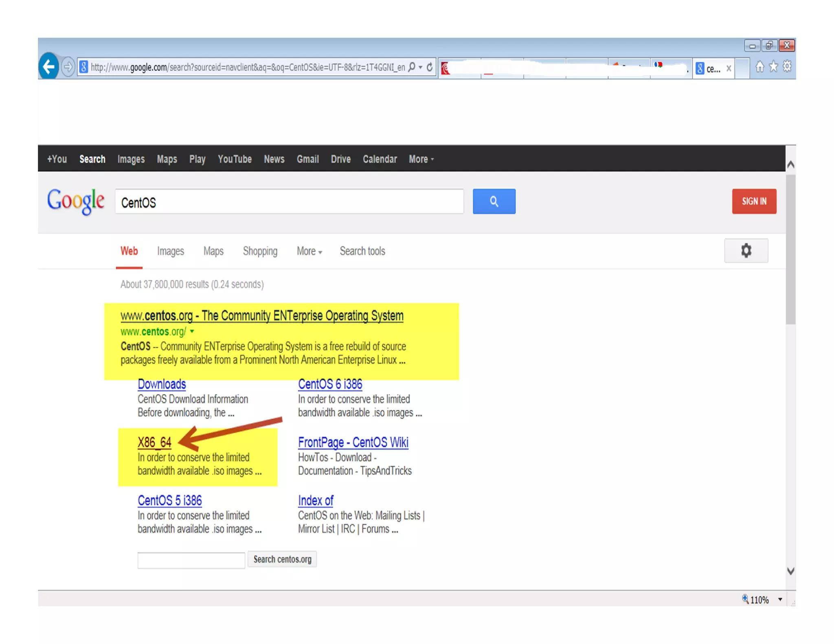This screenshot has height=644, width=834.
Task: Open the gear settings options button
Action: click(746, 251)
